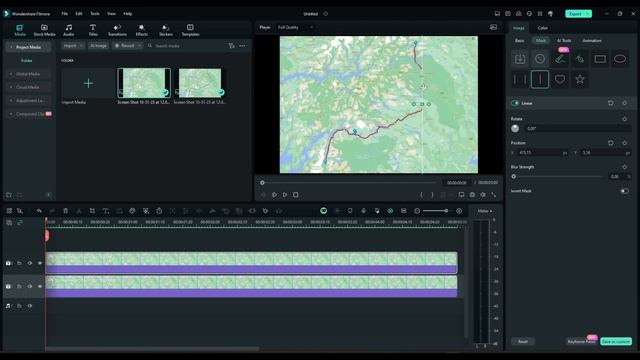Mute the audio track
The image size is (640, 360).
[30, 306]
